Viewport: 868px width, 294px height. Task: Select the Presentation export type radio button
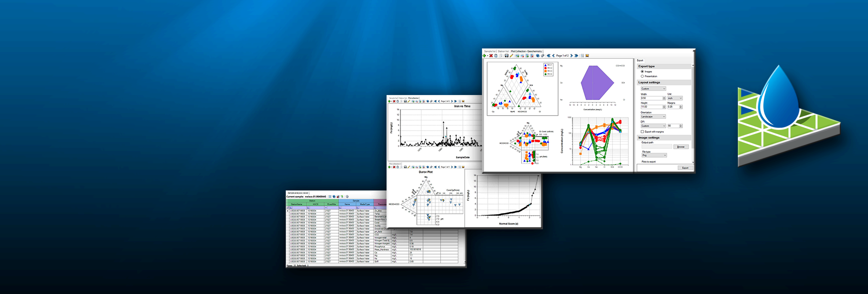tap(642, 76)
